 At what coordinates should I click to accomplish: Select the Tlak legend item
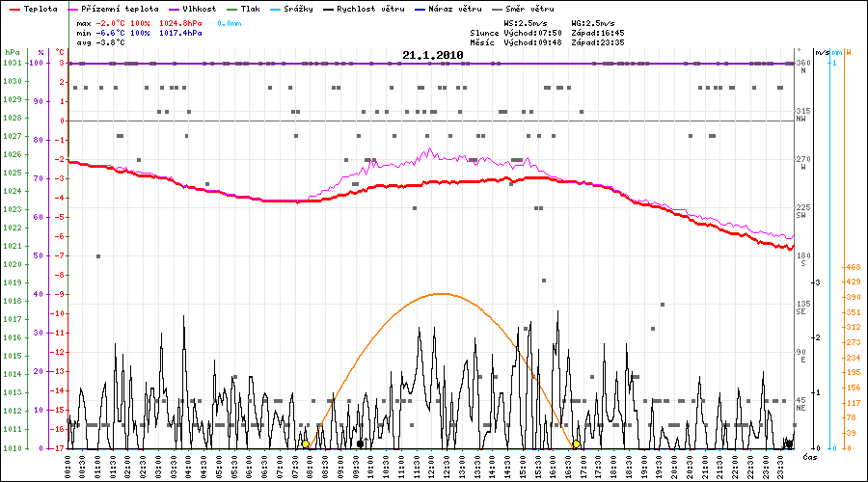click(250, 8)
